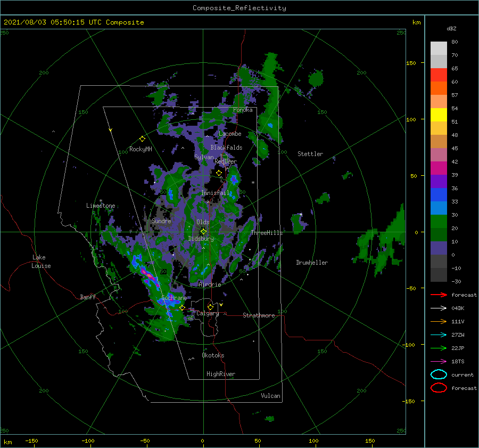
Task: Click the Olds city label
Action: point(203,222)
